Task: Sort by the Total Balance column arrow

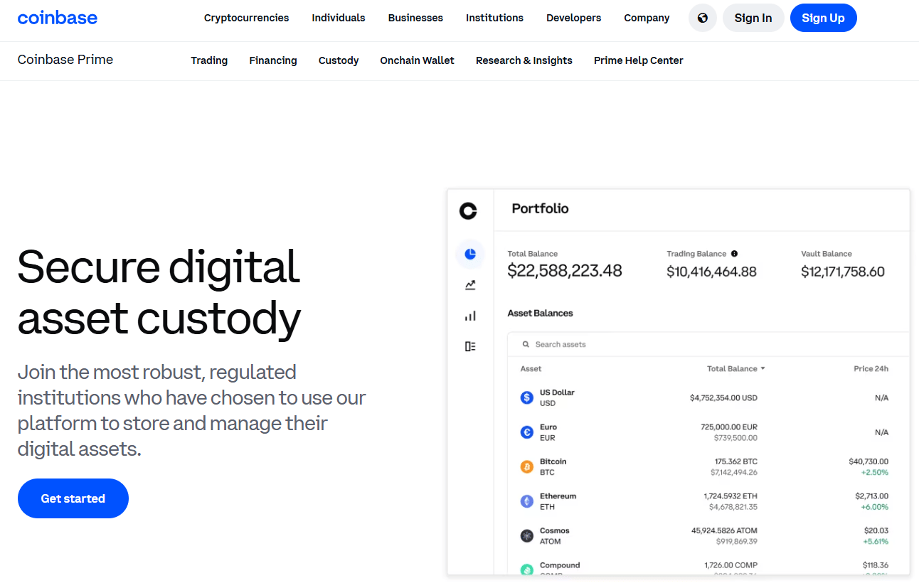Action: [x=763, y=369]
